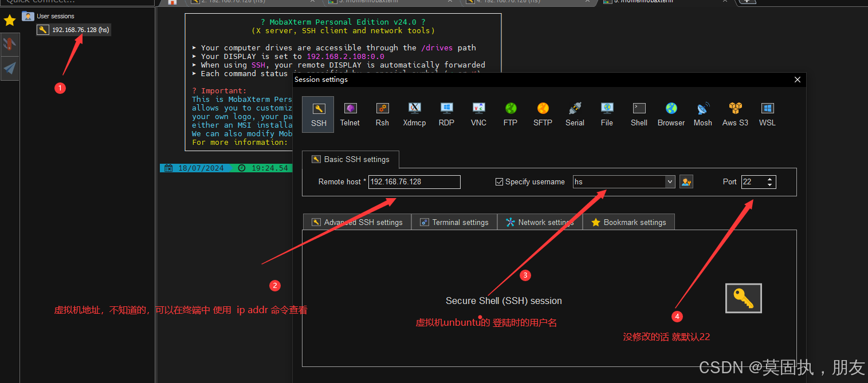Select the Browser session type
868x383 pixels.
671,114
